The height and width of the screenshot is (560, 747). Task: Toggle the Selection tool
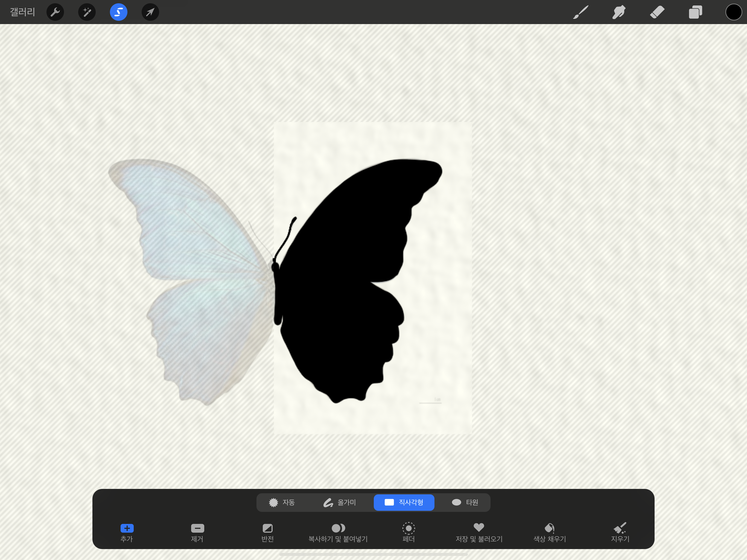(119, 12)
